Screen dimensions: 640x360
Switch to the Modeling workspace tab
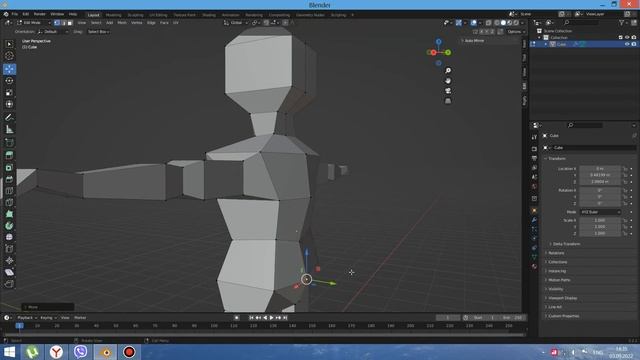pyautogui.click(x=113, y=15)
